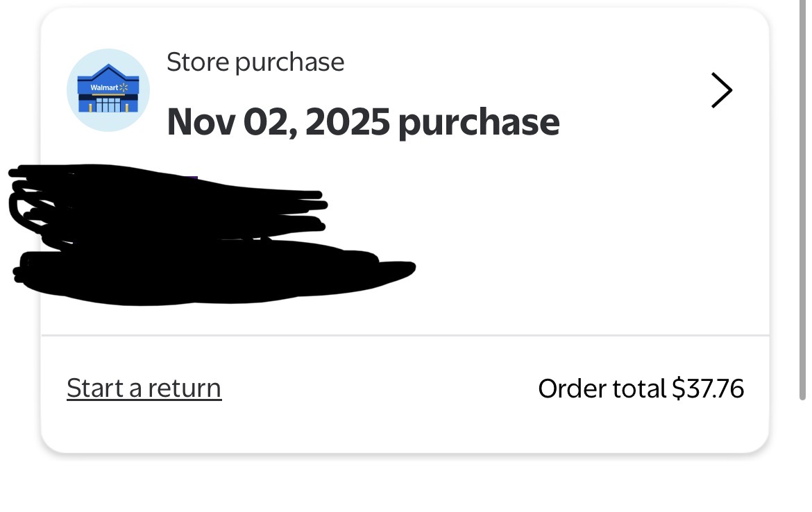The image size is (812, 512).
Task: Click the horizontal divider above Start a return
Action: (x=405, y=336)
